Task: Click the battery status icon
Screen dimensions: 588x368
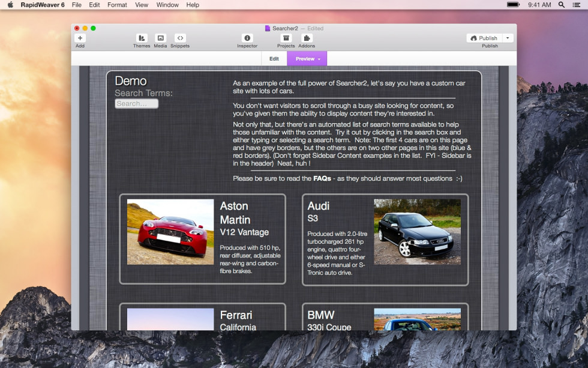Action: pyautogui.click(x=513, y=5)
